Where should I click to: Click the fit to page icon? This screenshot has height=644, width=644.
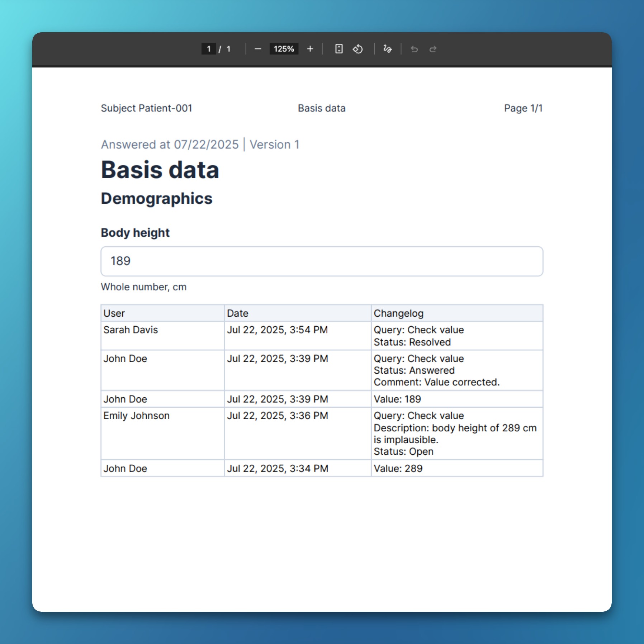[x=339, y=49]
